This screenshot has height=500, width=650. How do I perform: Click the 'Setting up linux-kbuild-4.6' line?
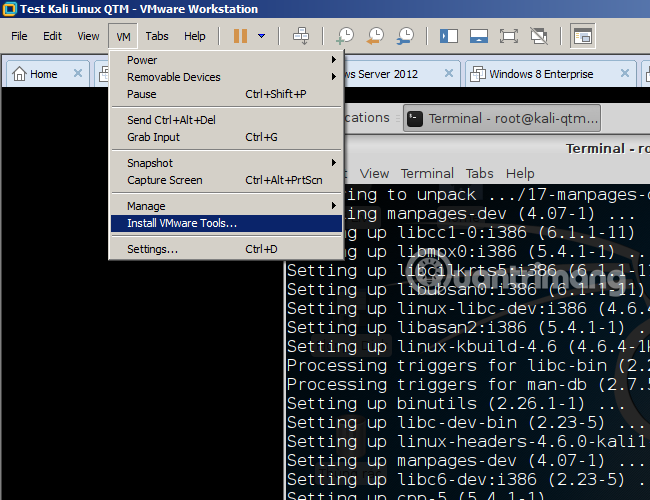[468, 346]
